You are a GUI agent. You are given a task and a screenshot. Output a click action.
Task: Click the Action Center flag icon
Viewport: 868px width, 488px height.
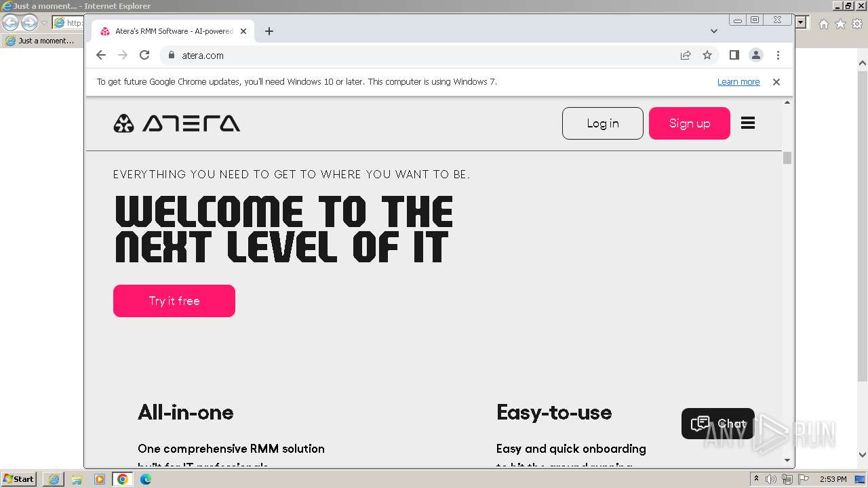[x=804, y=479]
